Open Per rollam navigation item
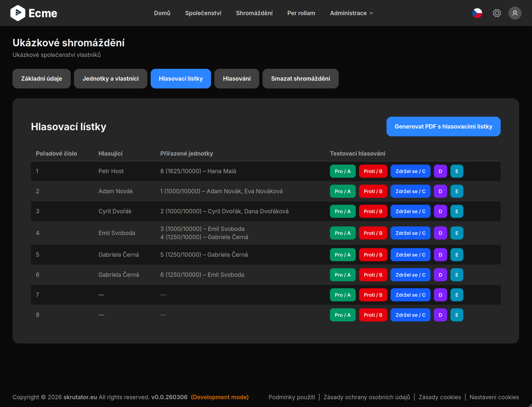Screen dimensions: 532x407 (301, 13)
